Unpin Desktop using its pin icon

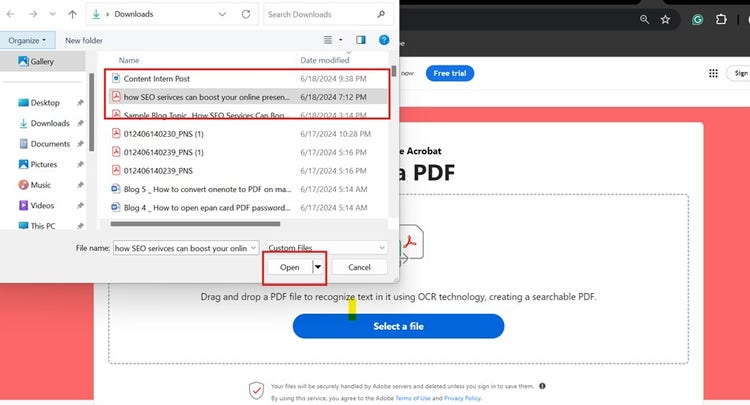tap(80, 102)
